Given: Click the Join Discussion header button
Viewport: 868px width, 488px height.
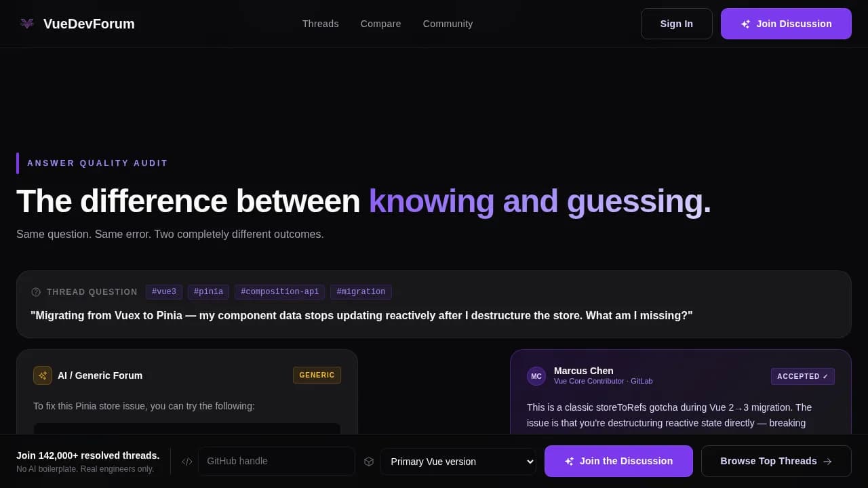Looking at the screenshot, I should 786,24.
